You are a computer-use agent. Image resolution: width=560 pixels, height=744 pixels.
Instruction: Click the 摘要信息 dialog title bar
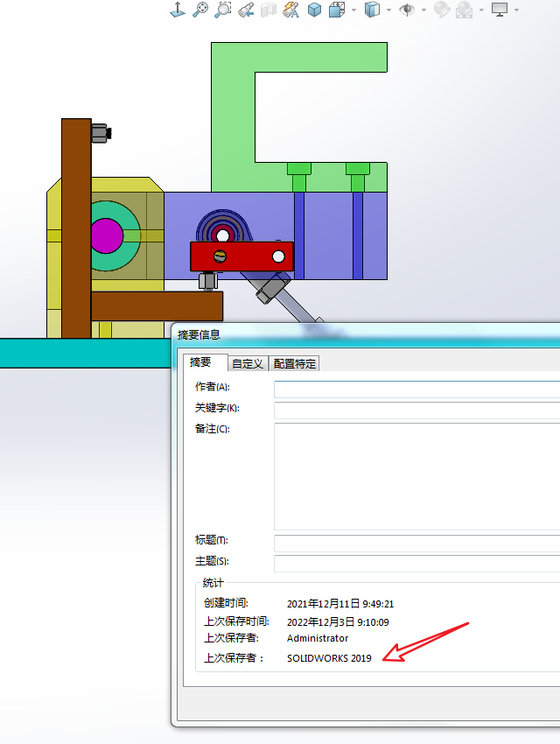[365, 335]
